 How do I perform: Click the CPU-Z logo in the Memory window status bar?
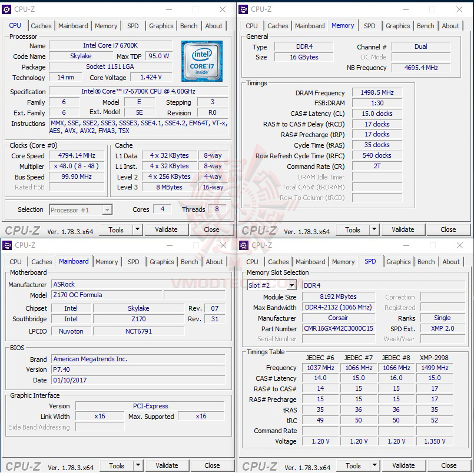(259, 229)
